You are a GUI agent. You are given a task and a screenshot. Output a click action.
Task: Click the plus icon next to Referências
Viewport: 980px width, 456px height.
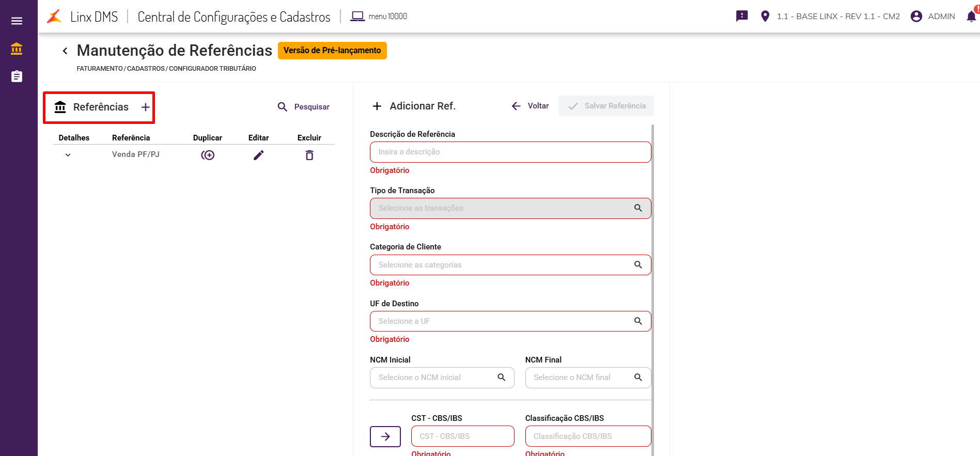[x=146, y=107]
